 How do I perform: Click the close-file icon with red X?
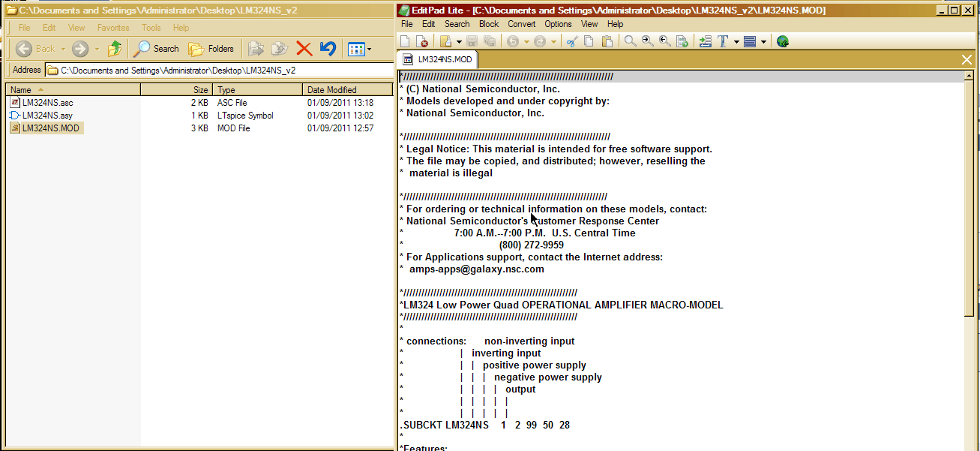coord(421,41)
